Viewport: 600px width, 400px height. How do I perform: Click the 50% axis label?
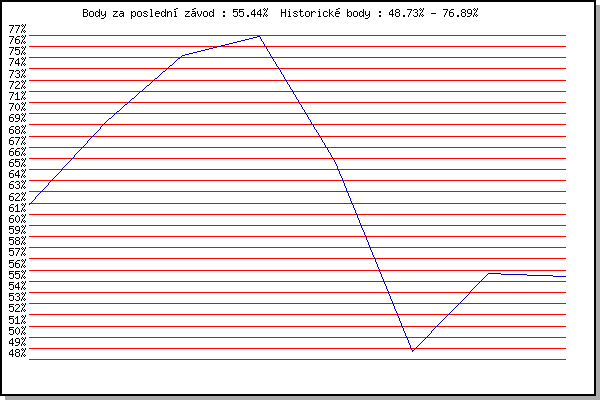[17, 330]
